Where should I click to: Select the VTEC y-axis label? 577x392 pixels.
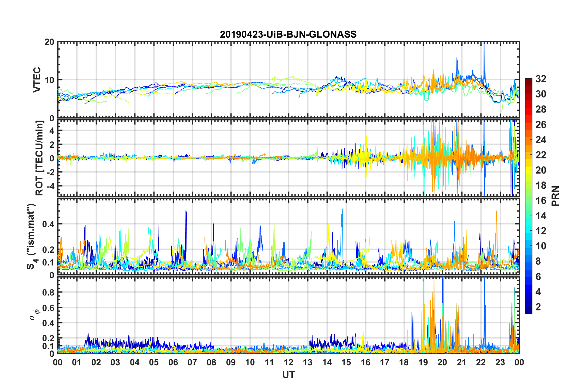(37, 80)
